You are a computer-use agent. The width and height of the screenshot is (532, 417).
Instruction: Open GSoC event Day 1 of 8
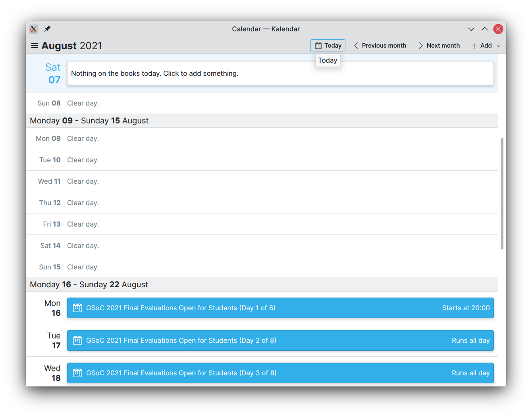coord(280,308)
